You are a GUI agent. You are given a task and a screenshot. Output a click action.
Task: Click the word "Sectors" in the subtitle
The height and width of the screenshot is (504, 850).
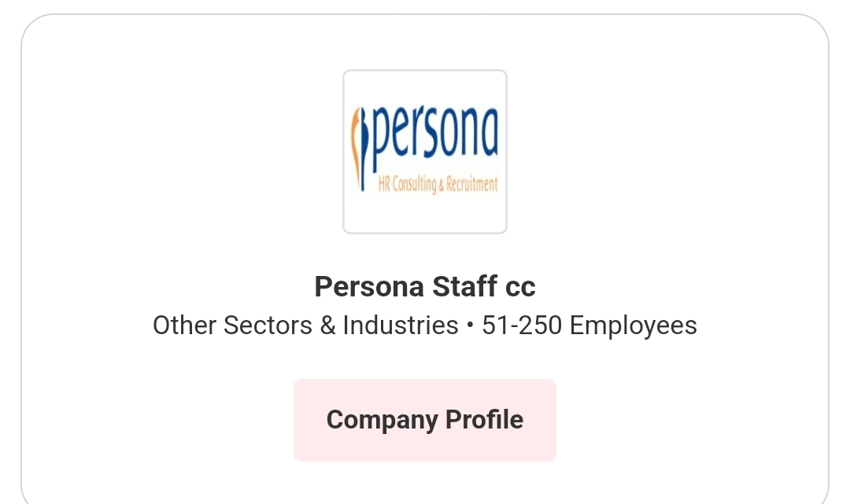[x=268, y=326]
